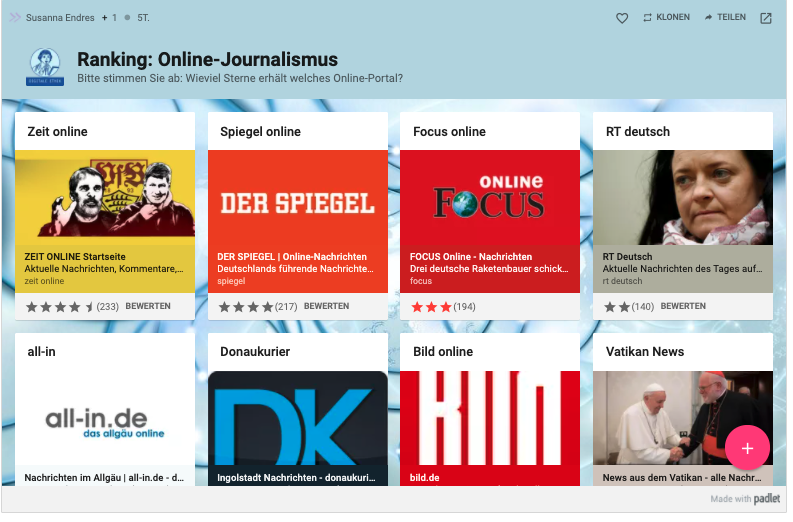The height and width of the screenshot is (522, 793).
Task: Click the Zeit online card title
Action: 57,132
